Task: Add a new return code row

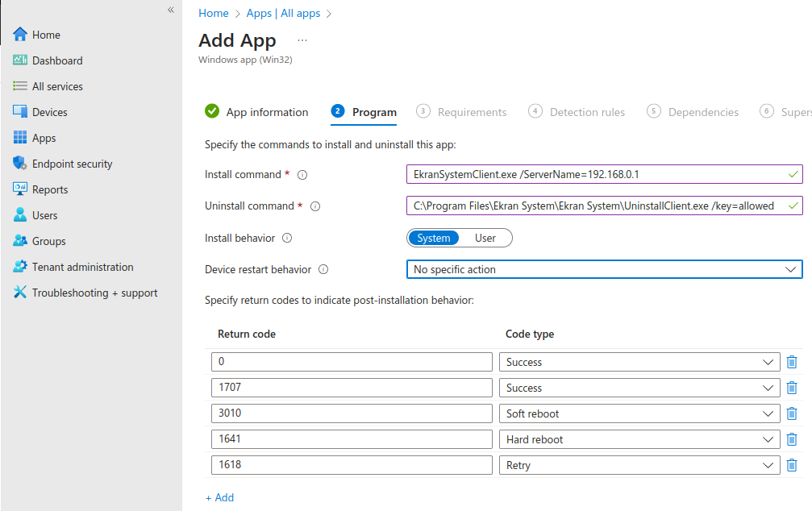Action: [220, 497]
